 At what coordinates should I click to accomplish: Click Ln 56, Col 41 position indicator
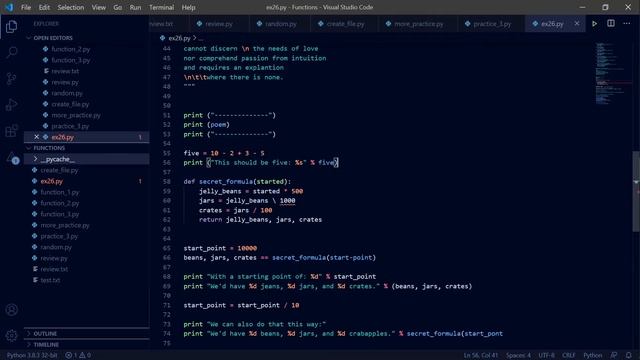pos(480,356)
